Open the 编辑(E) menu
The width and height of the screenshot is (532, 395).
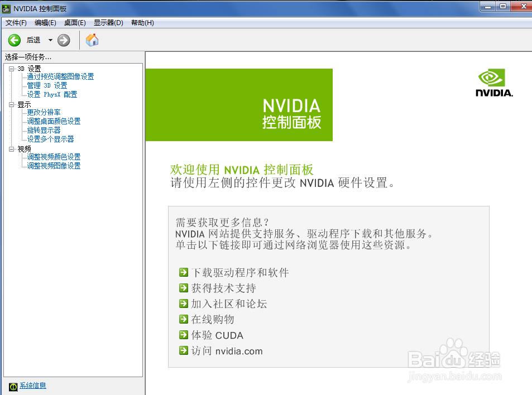[45, 23]
